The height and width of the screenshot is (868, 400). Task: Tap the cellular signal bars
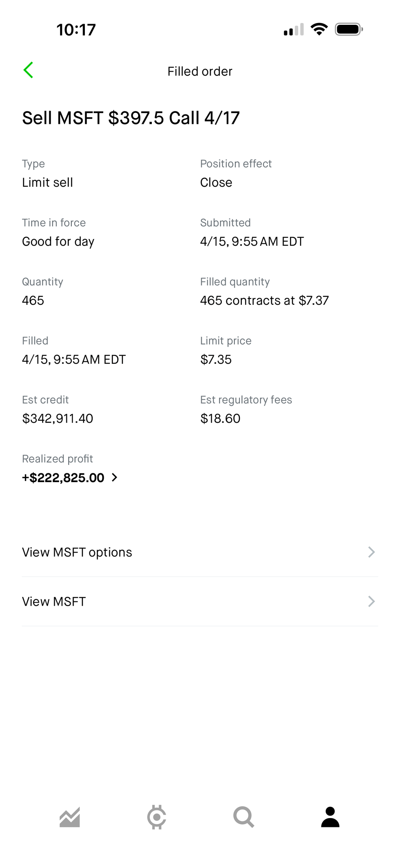tap(294, 30)
